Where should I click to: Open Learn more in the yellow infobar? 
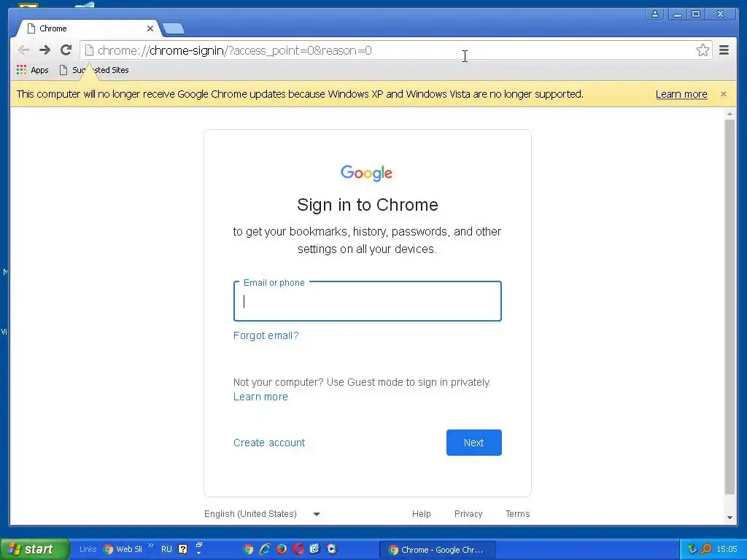click(681, 94)
